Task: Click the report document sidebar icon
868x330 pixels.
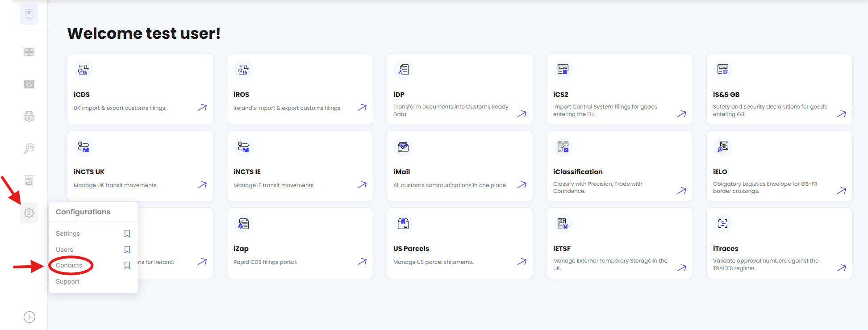Action: point(29,181)
